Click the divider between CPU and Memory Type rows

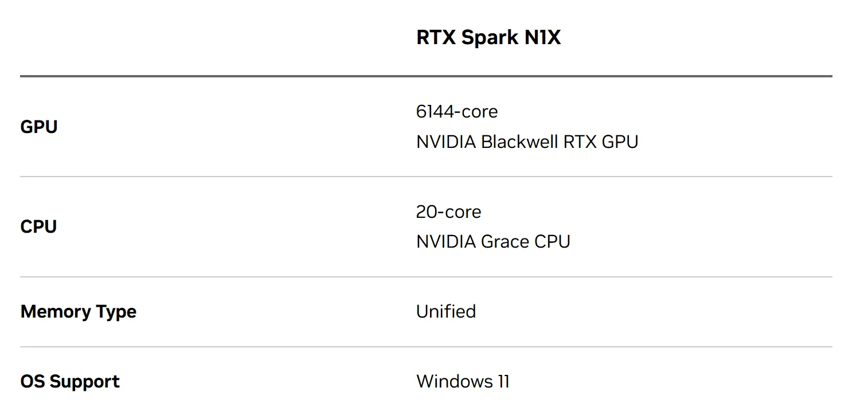click(426, 277)
